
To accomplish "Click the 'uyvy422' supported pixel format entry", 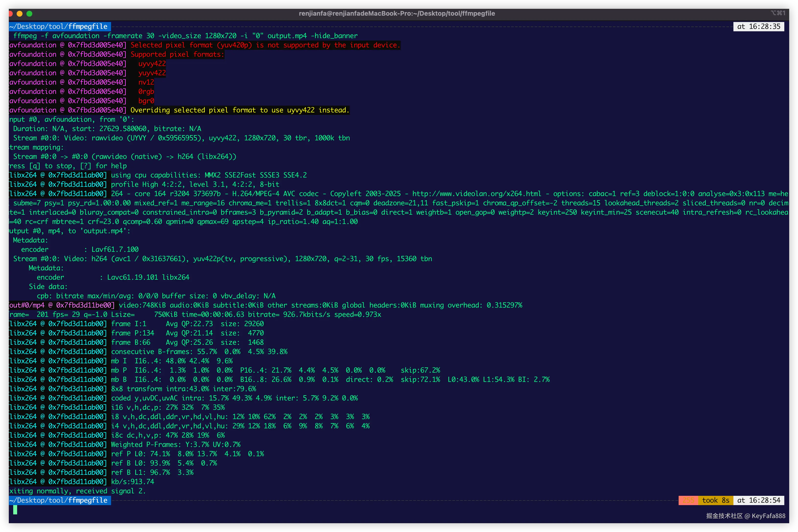I will point(152,64).
